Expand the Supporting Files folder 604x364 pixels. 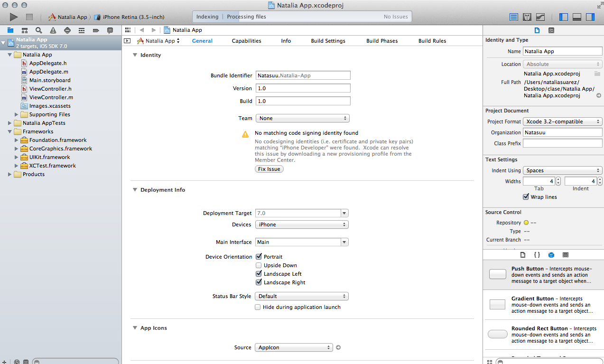click(x=17, y=114)
